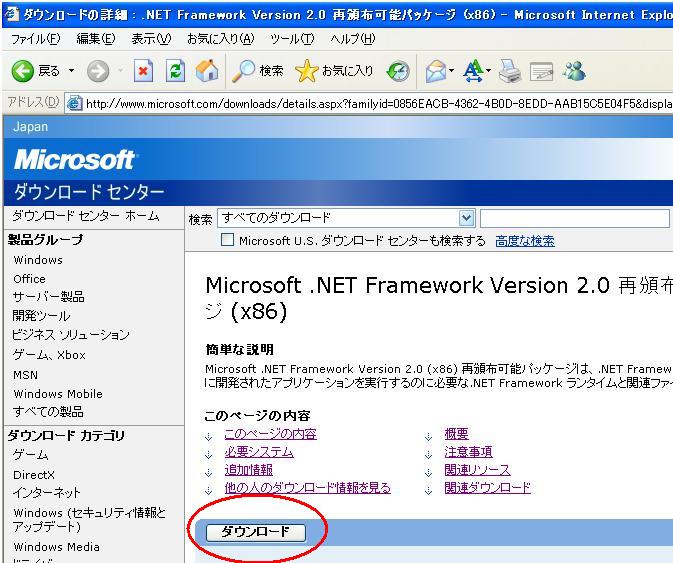
Task: Click down-arrow icon beside 関連ダウンロード
Action: [x=428, y=491]
